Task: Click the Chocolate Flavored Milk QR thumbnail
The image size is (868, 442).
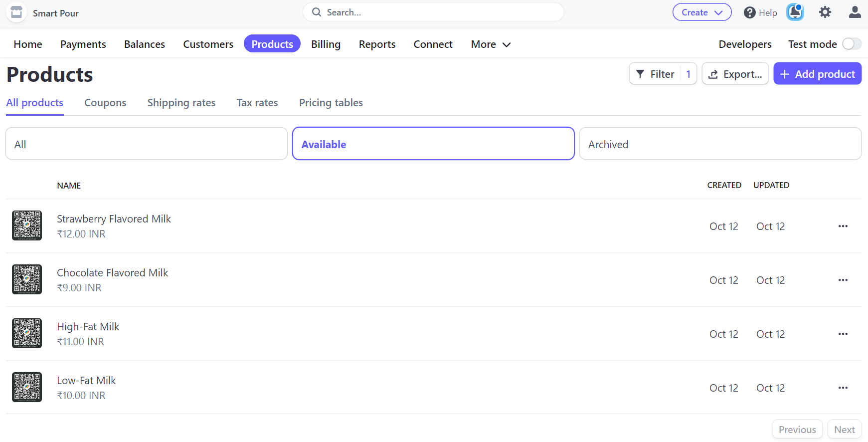Action: coord(27,279)
